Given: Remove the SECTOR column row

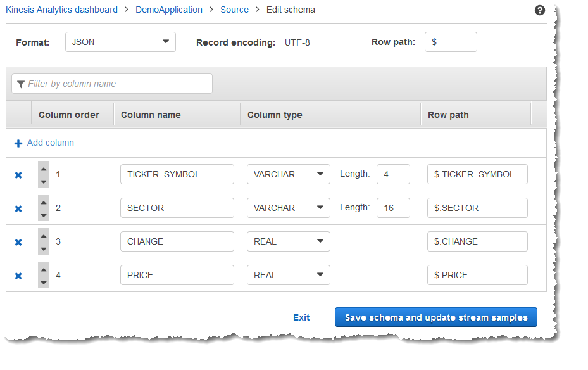Looking at the screenshot, I should point(18,208).
